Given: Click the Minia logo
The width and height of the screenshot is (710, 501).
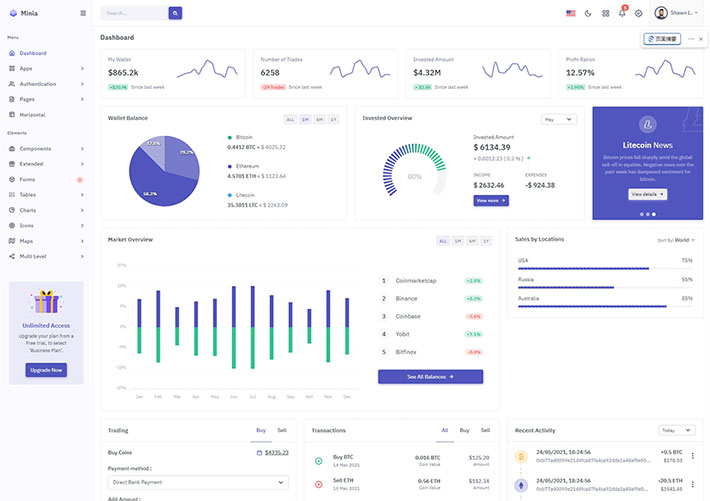Looking at the screenshot, I should (x=22, y=13).
